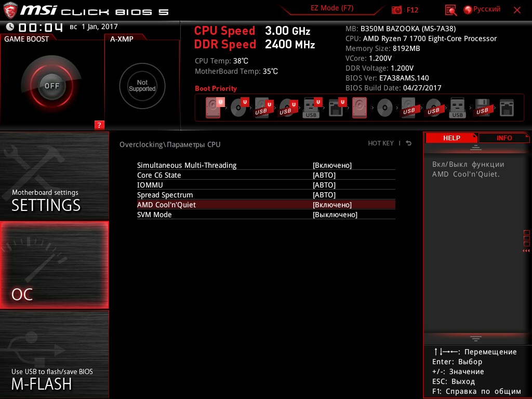This screenshot has width=532, height=399.
Task: Select the legacy hard drive boot device
Action: [360, 108]
